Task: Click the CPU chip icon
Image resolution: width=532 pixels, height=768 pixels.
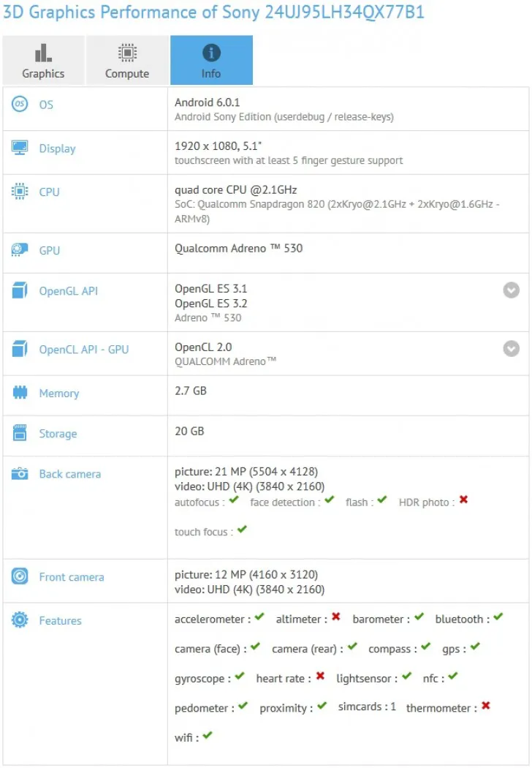Action: point(20,192)
